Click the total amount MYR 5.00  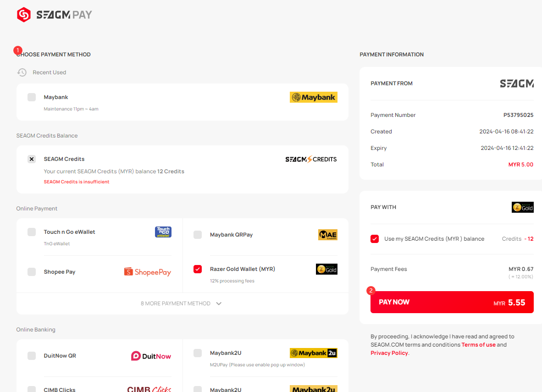click(x=520, y=165)
